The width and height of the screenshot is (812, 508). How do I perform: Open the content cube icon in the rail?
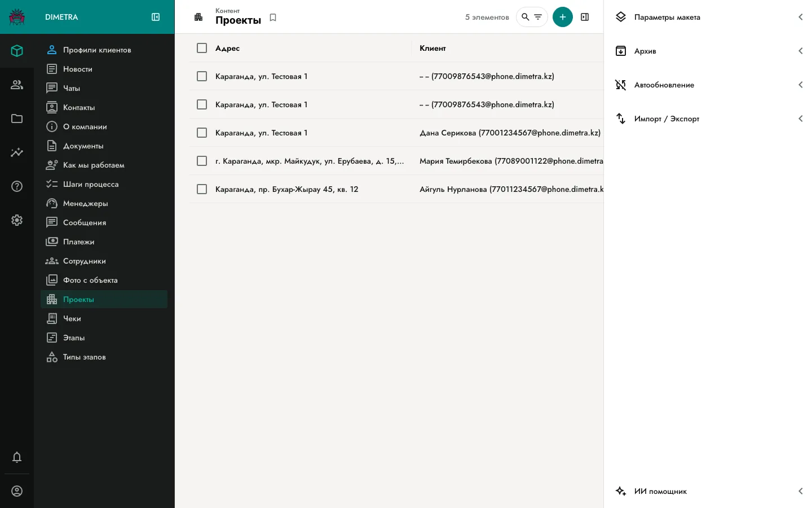click(x=17, y=51)
